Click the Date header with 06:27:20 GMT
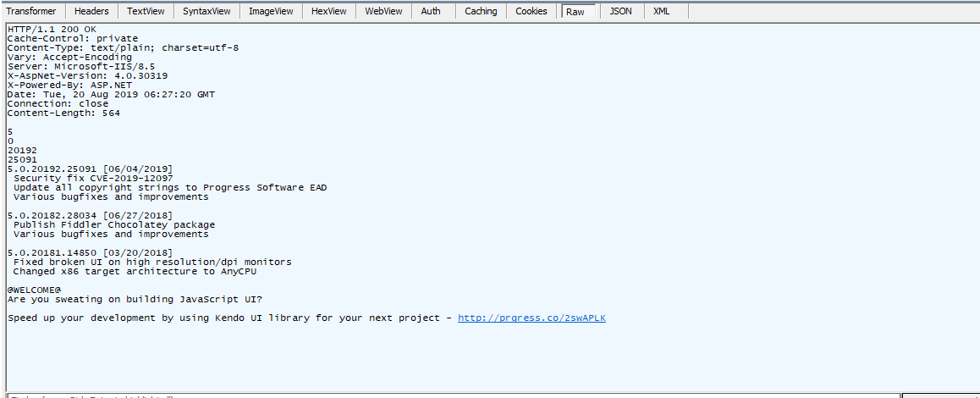The width and height of the screenshot is (980, 398). 111,95
